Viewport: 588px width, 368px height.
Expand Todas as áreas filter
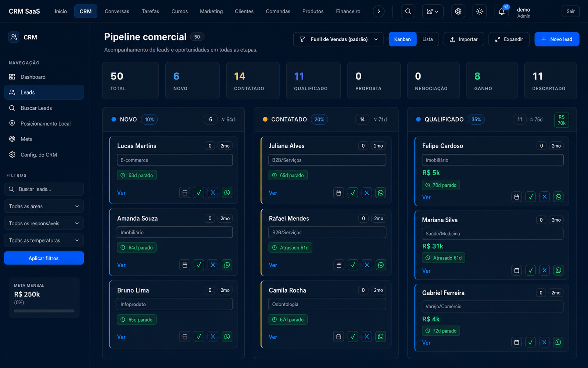[44, 206]
